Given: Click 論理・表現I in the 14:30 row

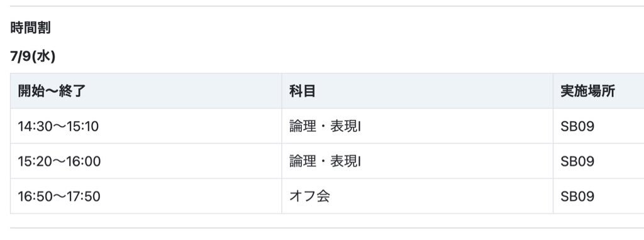Looking at the screenshot, I should coord(325,126).
